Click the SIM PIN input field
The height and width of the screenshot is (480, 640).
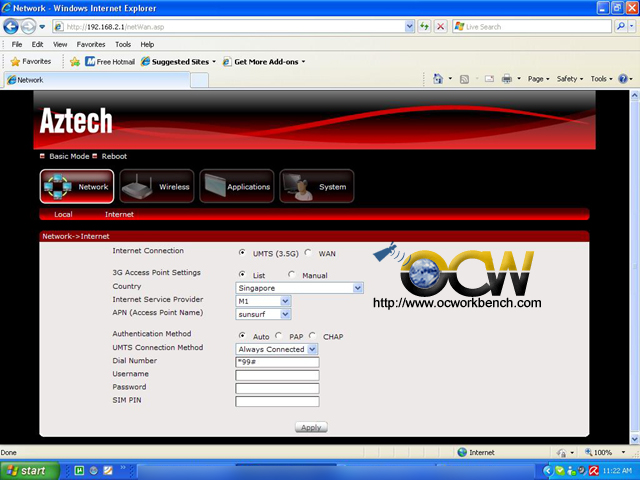tap(277, 401)
